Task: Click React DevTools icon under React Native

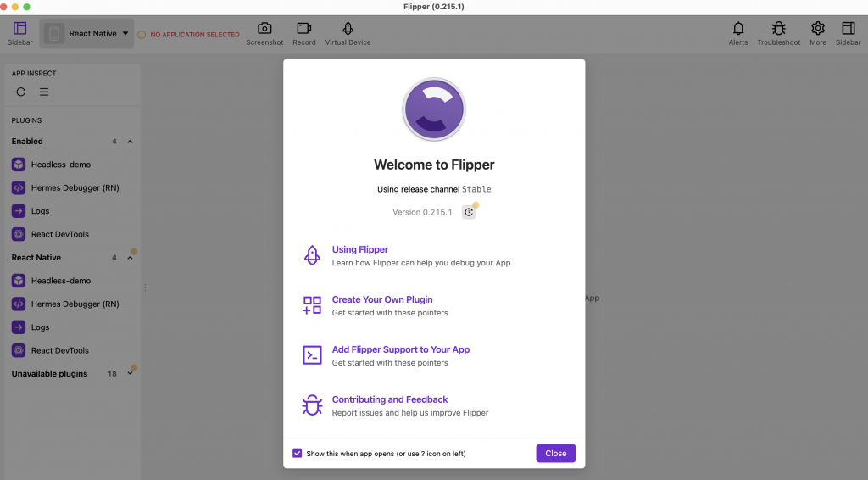Action: pyautogui.click(x=19, y=350)
